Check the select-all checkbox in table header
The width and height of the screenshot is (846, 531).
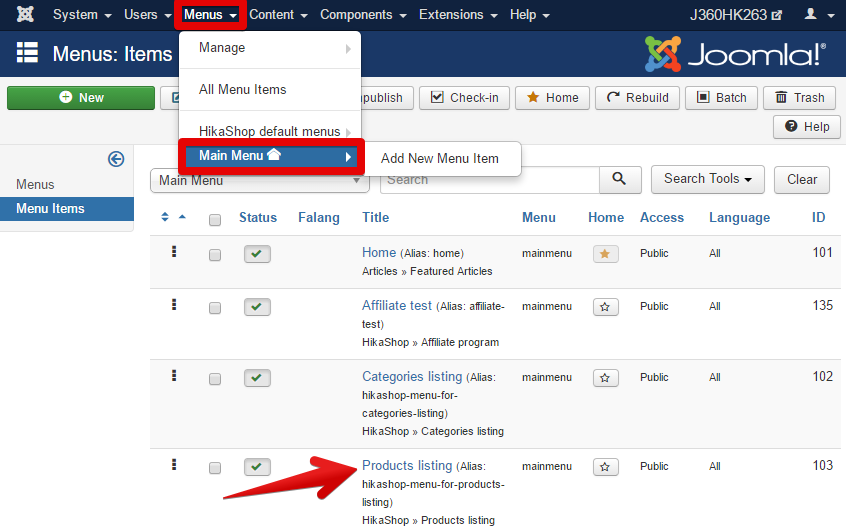215,220
